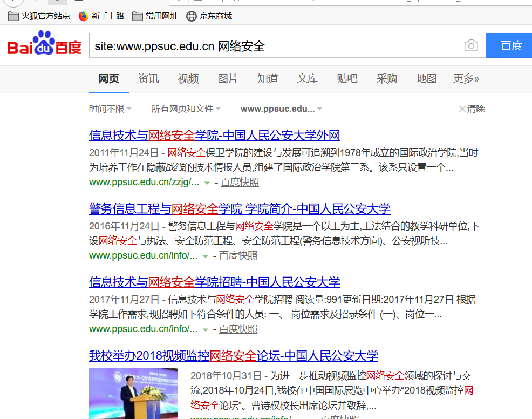The width and height of the screenshot is (532, 419).
Task: Click the 清除 filter clear button
Action: click(472, 109)
